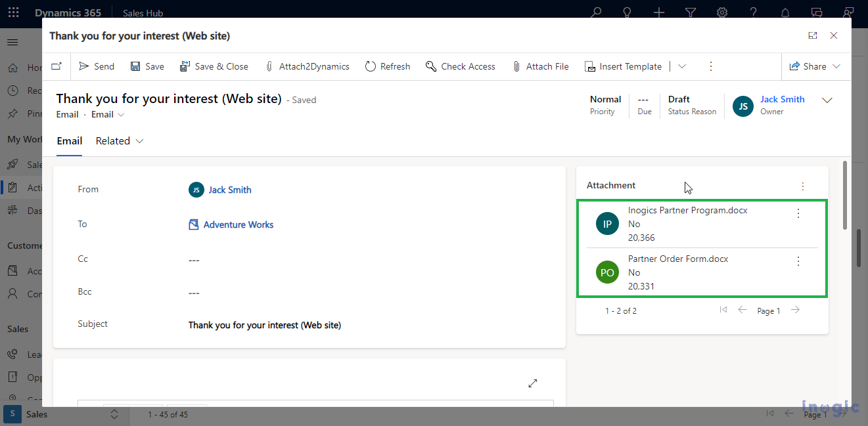
Task: Open the Share dropdown menu
Action: [815, 66]
